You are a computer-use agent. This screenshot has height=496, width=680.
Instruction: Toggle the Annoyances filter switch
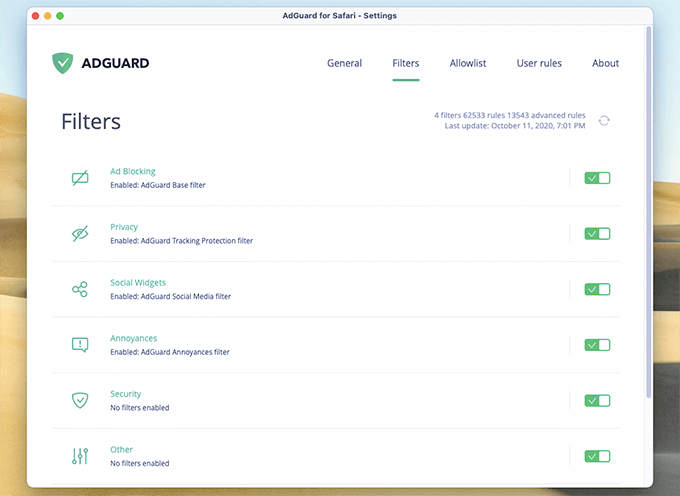click(597, 345)
